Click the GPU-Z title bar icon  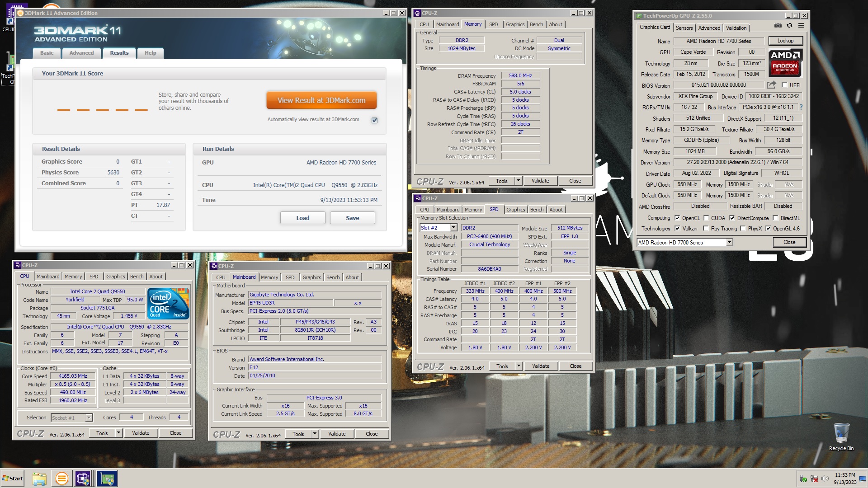point(639,16)
